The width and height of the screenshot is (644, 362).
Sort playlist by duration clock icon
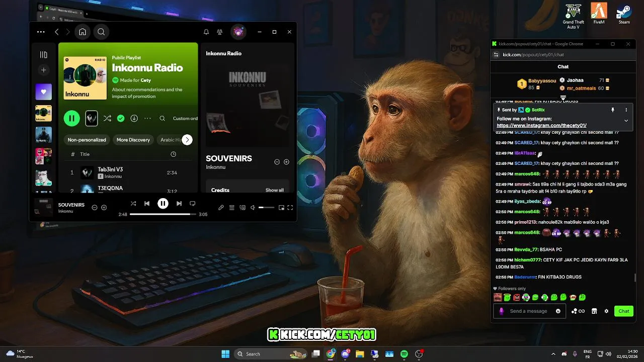[174, 154]
